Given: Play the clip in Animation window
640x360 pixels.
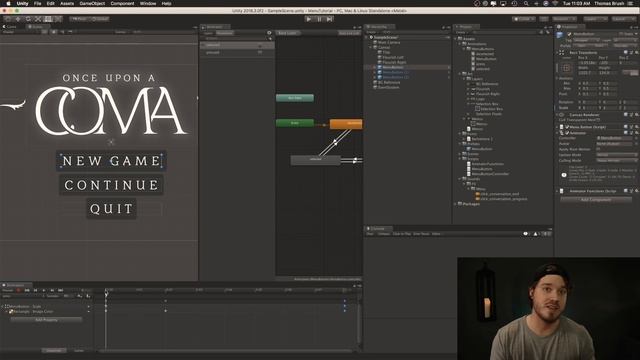Looking at the screenshot, I should click(44, 290).
